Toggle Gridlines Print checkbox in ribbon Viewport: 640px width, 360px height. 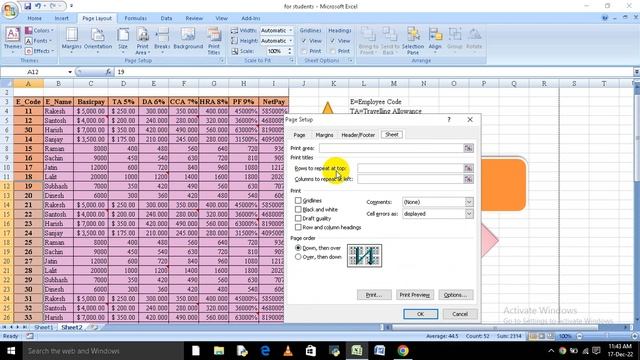coord(304,51)
